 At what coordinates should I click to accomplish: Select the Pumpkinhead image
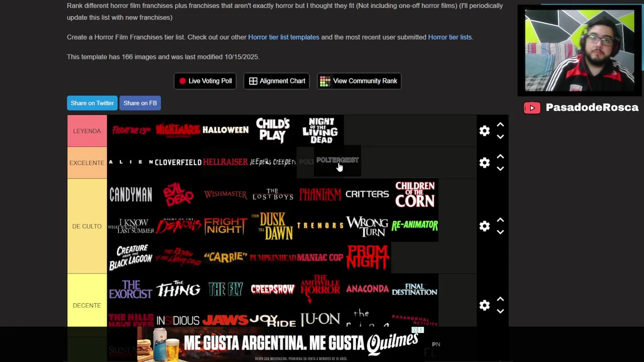273,257
